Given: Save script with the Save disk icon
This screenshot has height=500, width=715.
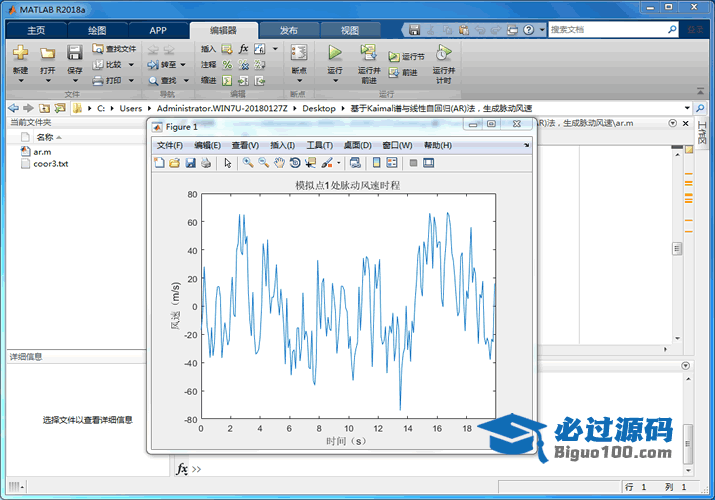Looking at the screenshot, I should [x=75, y=53].
